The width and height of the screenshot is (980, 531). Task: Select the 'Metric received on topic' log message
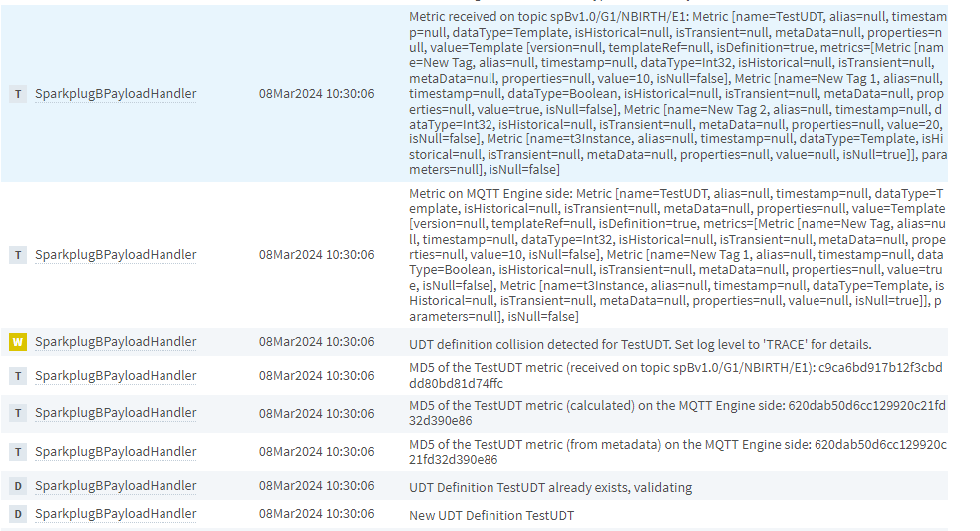pos(676,94)
